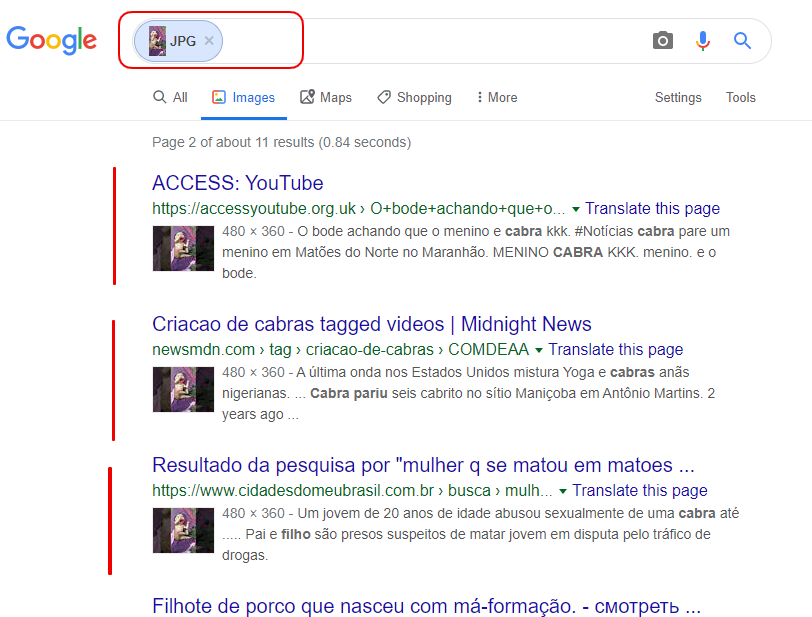Click the Maps tab map icon

[307, 97]
